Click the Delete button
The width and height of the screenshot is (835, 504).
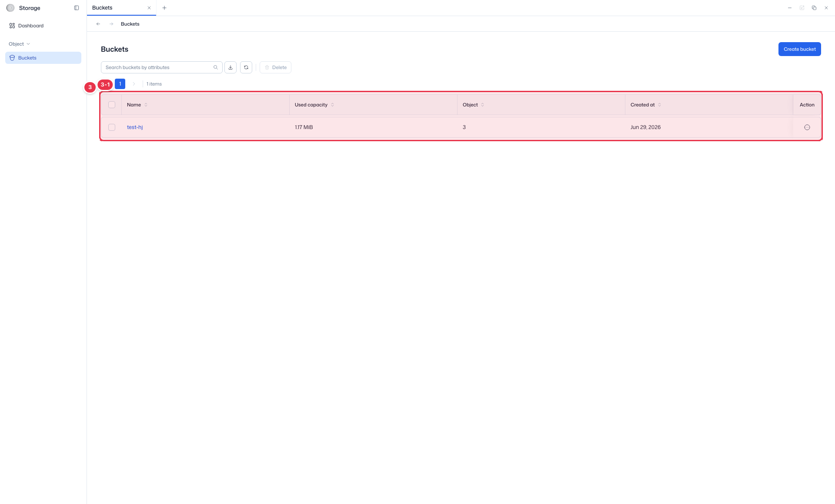[275, 67]
